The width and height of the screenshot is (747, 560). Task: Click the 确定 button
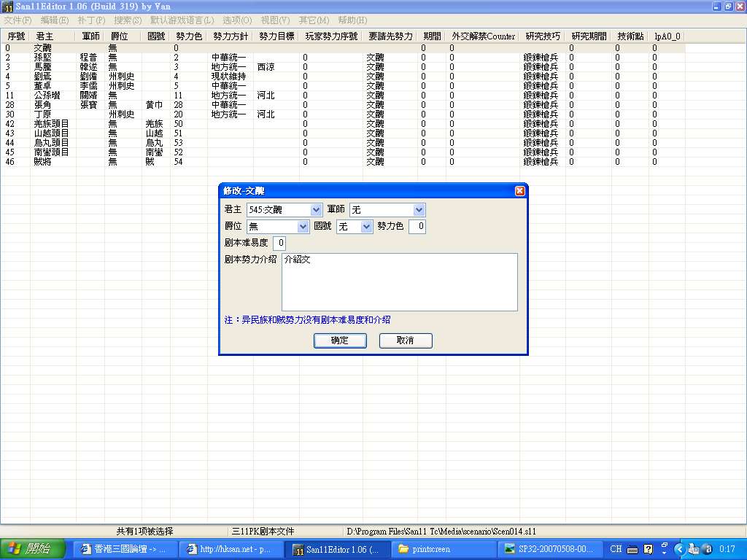(x=340, y=341)
